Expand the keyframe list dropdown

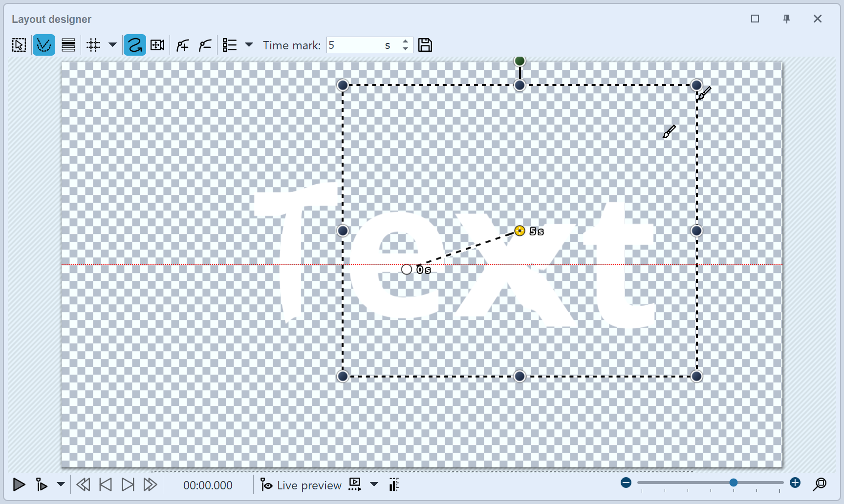249,44
